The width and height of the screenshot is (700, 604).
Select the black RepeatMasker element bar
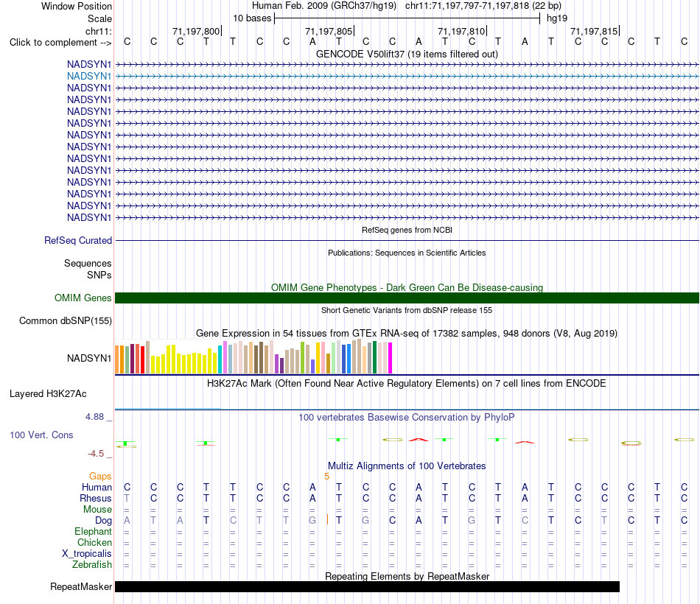(x=367, y=586)
